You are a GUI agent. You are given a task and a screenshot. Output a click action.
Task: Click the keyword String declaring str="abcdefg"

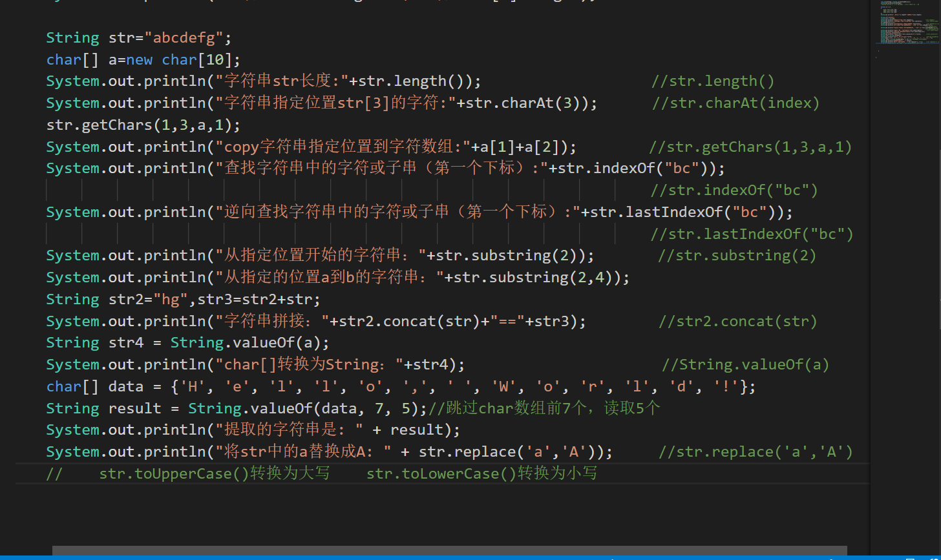click(72, 37)
